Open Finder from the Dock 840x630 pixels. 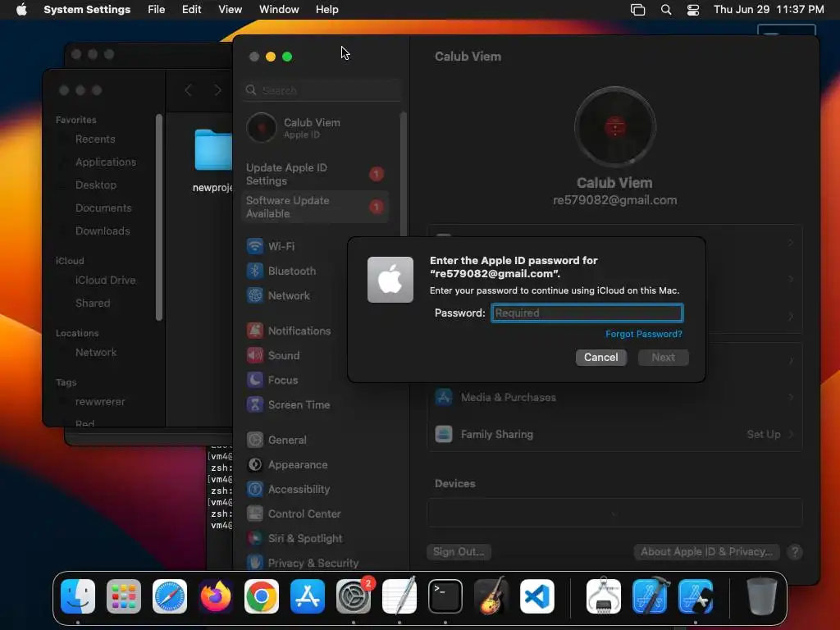click(78, 596)
